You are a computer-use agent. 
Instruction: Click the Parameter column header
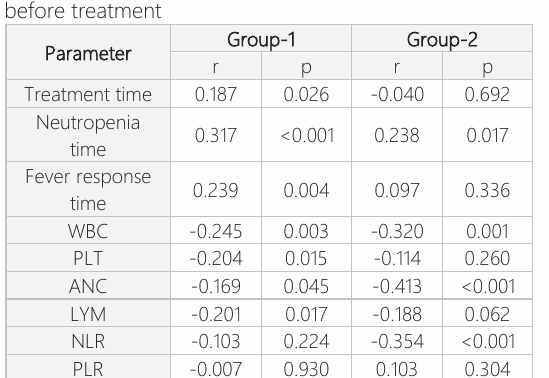click(x=88, y=52)
